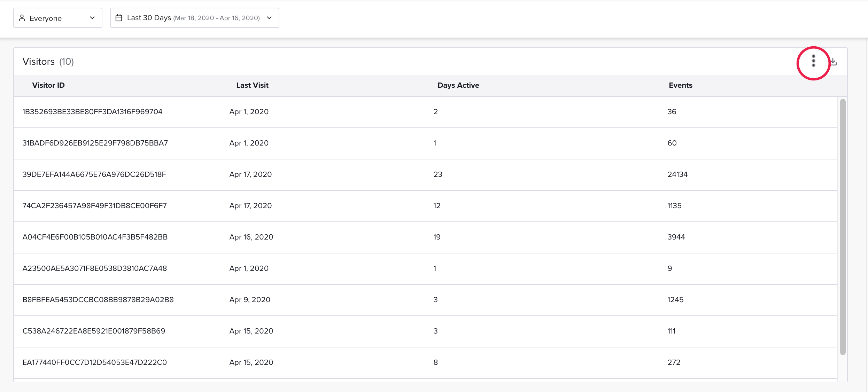Click Days Active value 8
The image size is (868, 392).
pos(435,362)
